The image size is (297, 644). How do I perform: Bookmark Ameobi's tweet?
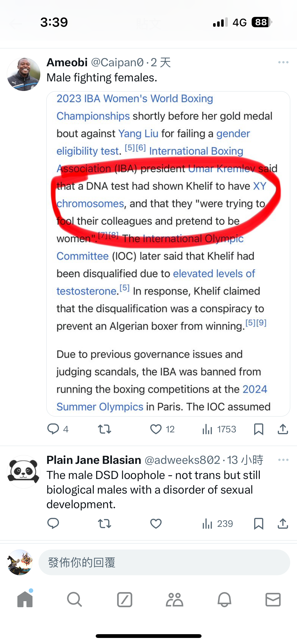point(259,429)
